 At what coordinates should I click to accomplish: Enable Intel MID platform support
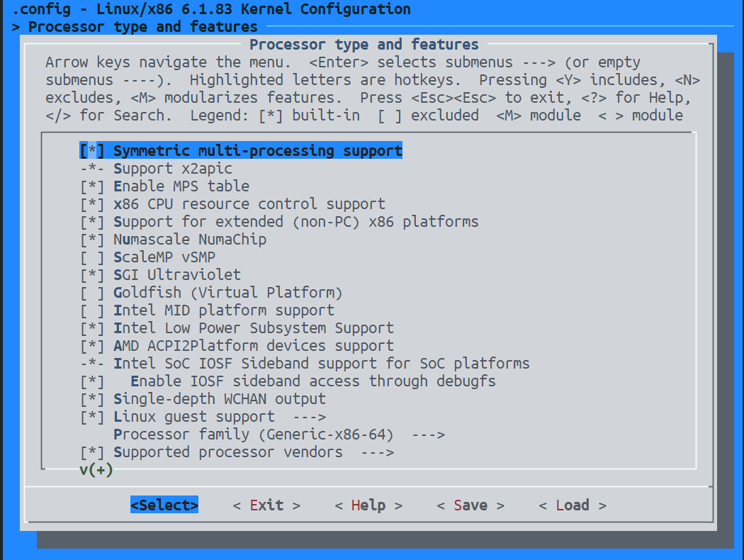[92, 310]
